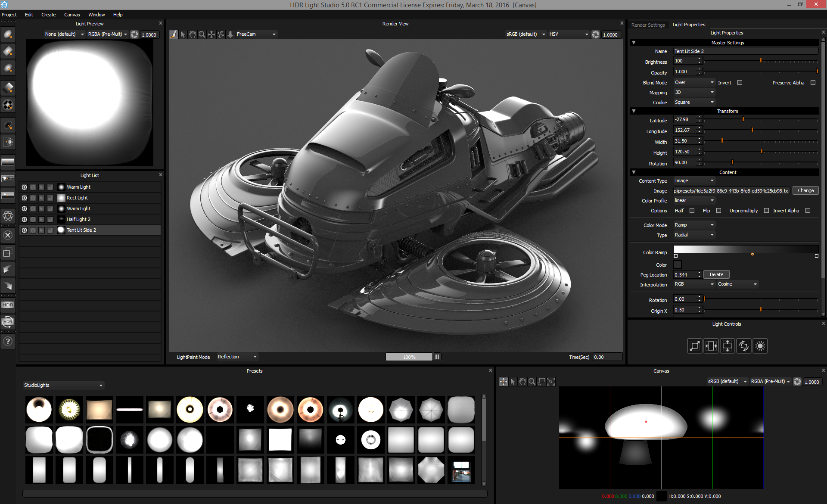Click the delete light X icon in left toolbar
827x504 pixels.
pos(8,235)
